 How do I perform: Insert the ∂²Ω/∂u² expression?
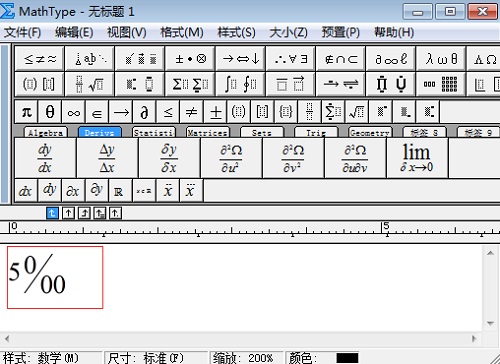231,158
